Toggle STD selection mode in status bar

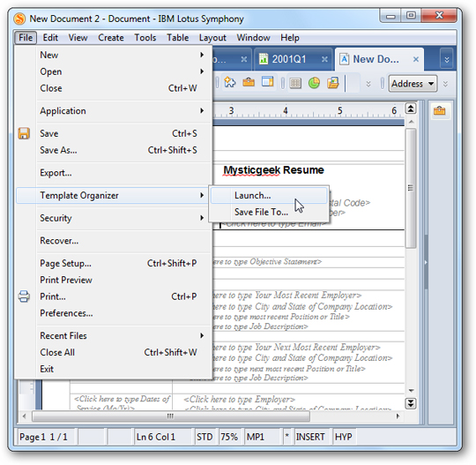[x=205, y=437]
